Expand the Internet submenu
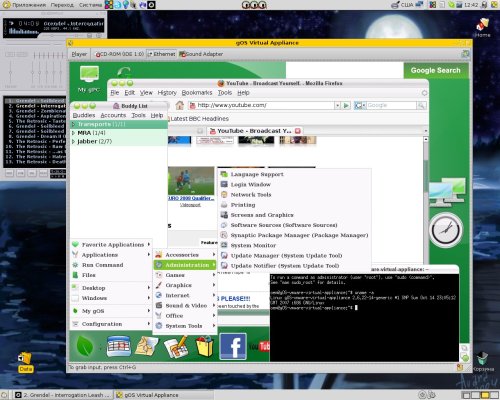The height and width of the screenshot is (400, 500). tap(185, 296)
